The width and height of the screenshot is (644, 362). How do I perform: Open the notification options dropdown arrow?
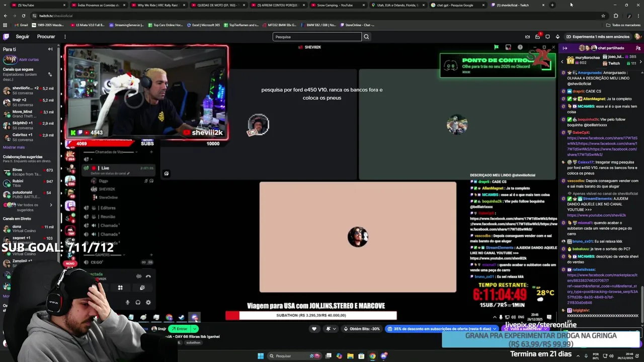334,329
